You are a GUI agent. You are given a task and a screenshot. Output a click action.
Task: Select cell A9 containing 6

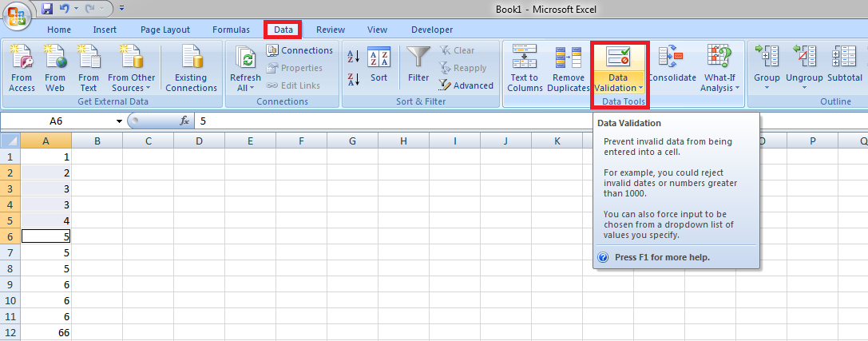point(46,284)
